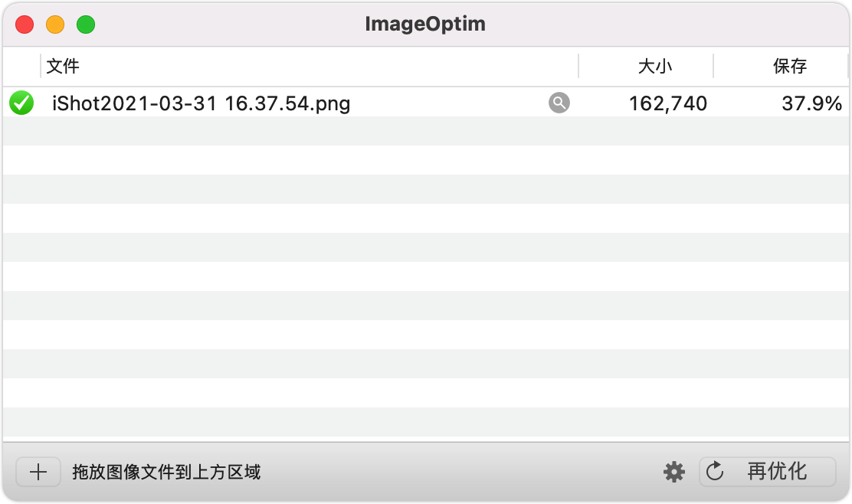
Task: Click the ImageOptim window title
Action: point(425,24)
